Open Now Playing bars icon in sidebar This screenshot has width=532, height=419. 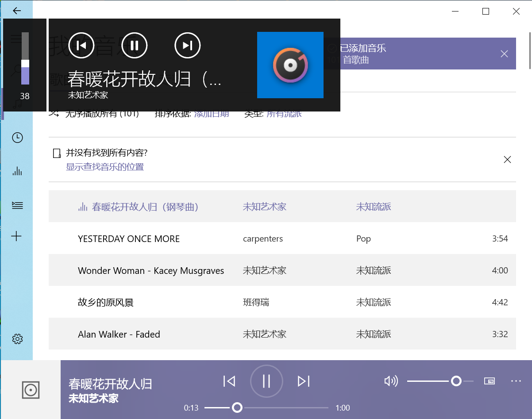pyautogui.click(x=17, y=171)
